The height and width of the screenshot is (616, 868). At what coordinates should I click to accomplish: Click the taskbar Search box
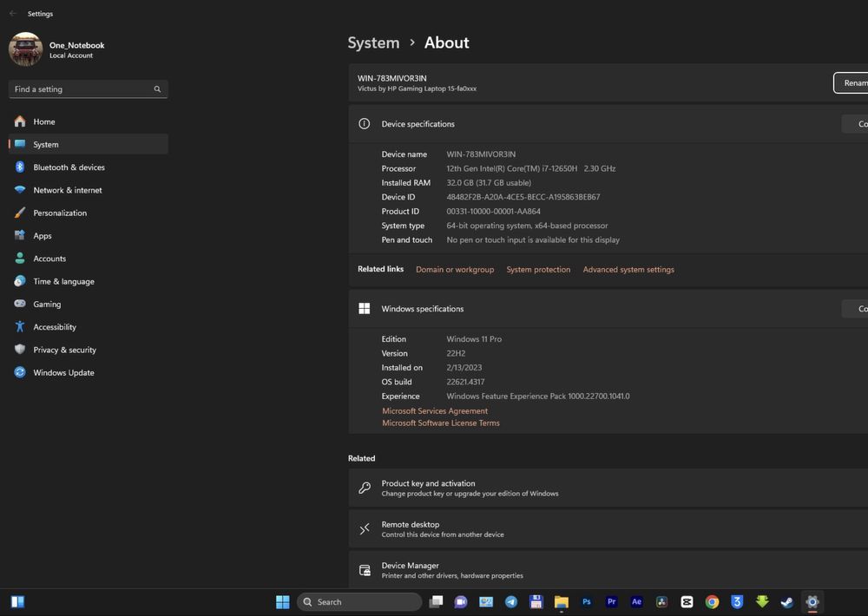tap(359, 602)
